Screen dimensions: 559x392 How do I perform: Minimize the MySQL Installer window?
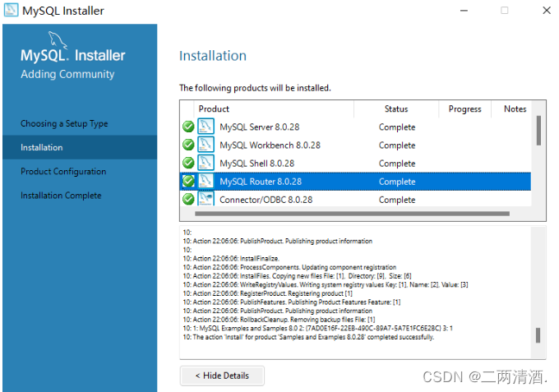coord(464,11)
